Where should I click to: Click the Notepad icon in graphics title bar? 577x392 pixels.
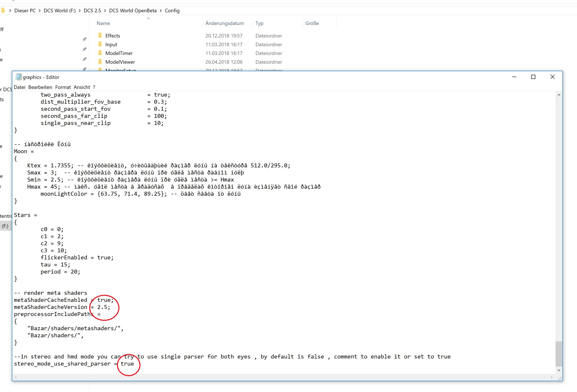click(18, 77)
